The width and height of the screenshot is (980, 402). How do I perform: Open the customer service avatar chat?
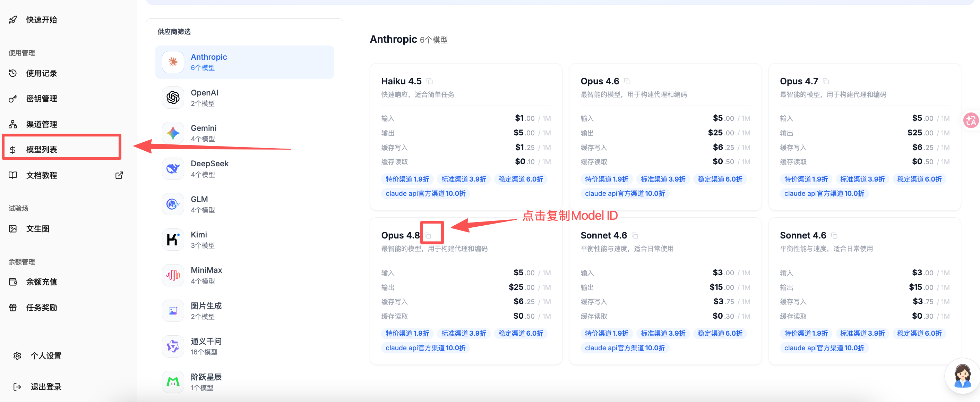(963, 375)
